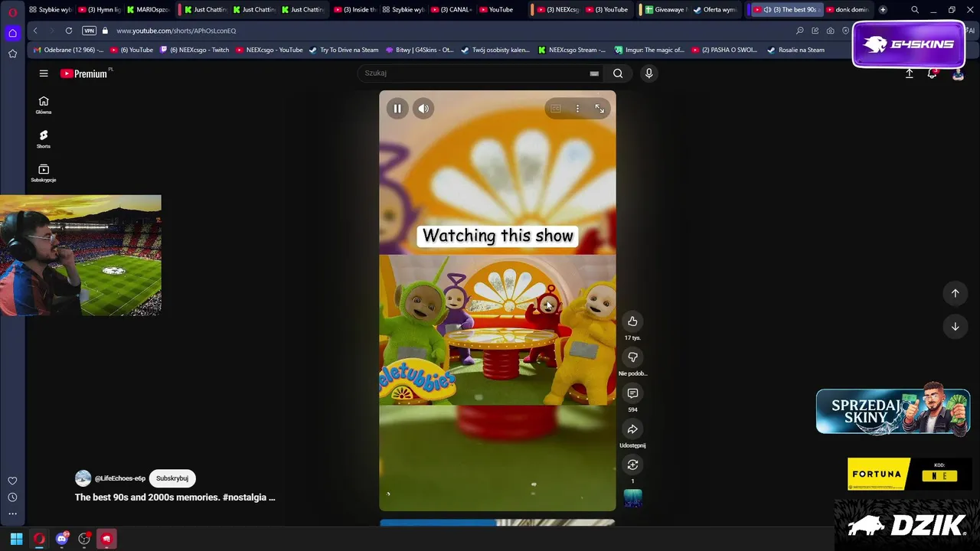
Task: Open the Short's three-dot options menu
Action: click(577, 109)
